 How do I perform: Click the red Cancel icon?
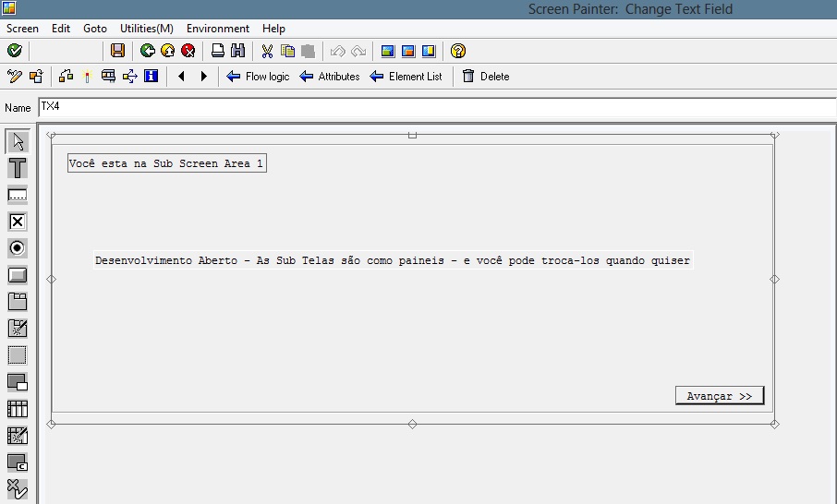click(x=188, y=51)
